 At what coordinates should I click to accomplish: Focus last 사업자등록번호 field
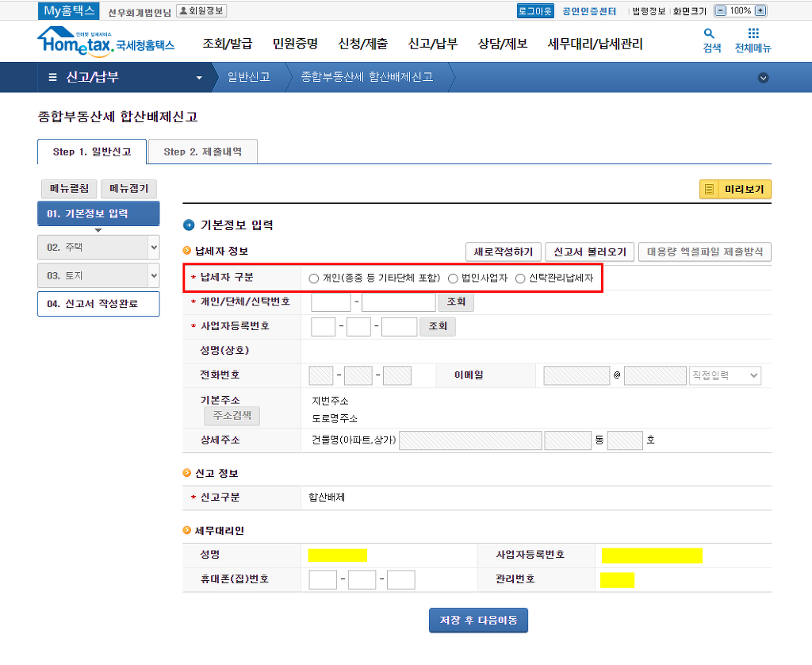click(400, 327)
